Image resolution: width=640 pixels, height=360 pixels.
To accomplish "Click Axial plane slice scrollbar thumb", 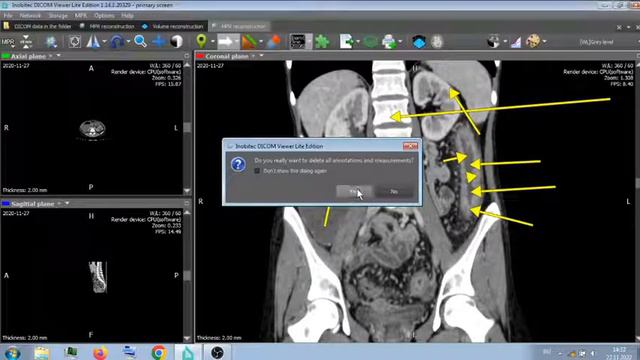I will (187, 127).
